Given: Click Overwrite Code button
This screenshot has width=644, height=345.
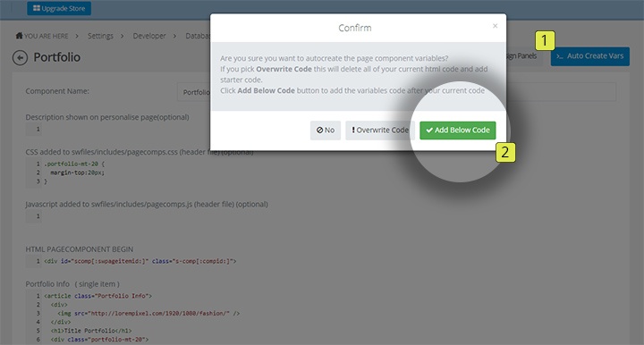Looking at the screenshot, I should (380, 130).
